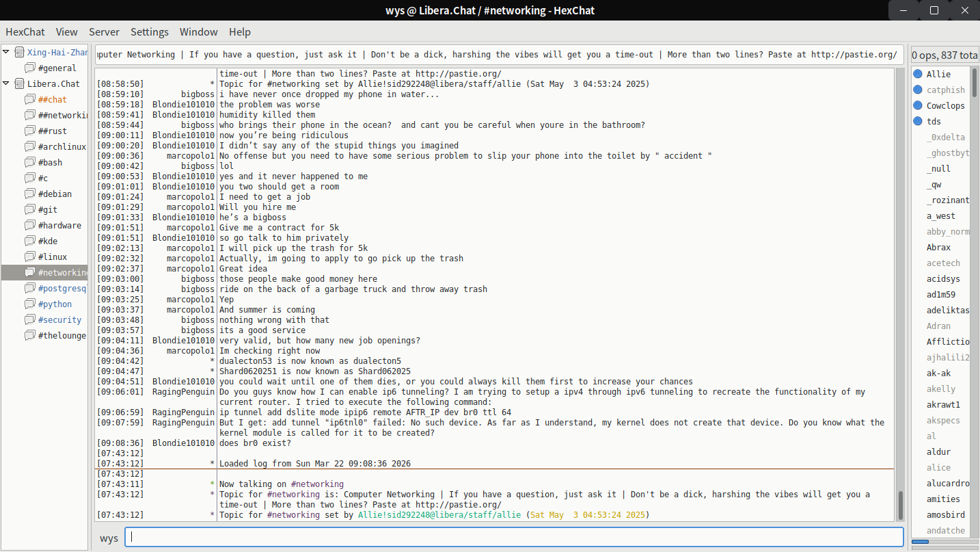The width and height of the screenshot is (980, 552).
Task: Pick the channel icon next to #c
Action: (29, 178)
